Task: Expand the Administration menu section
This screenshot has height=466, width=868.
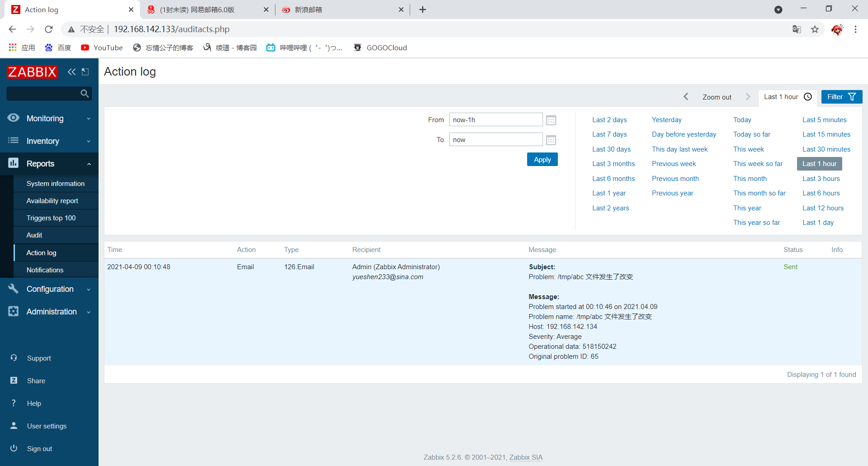Action: 49,311
